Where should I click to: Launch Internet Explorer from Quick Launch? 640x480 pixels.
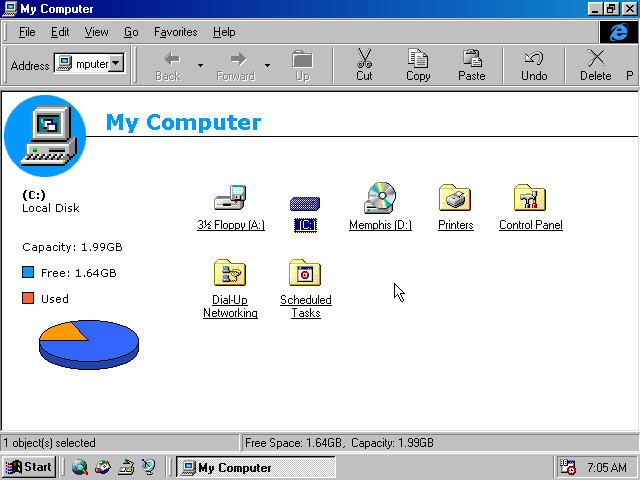pos(80,467)
